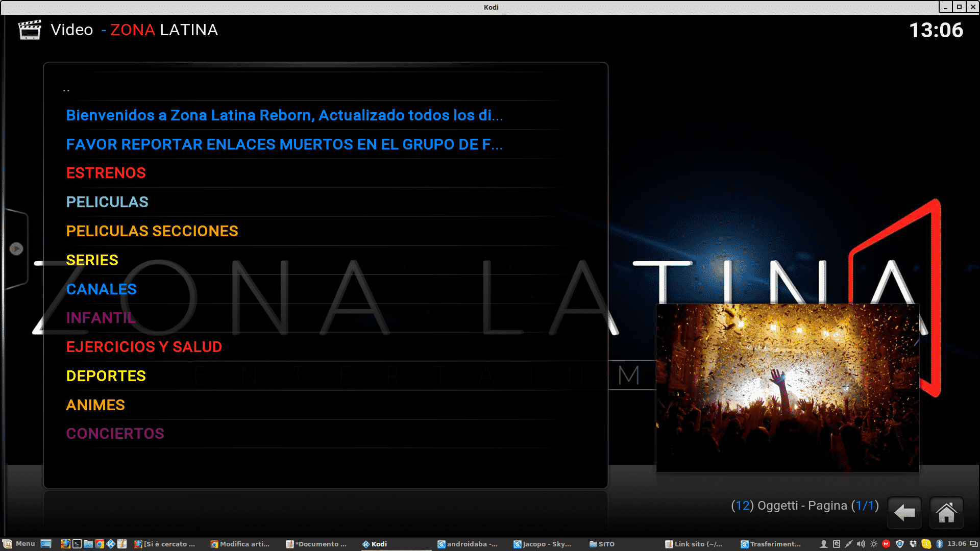Click the red MEGA tray icon
Image resolution: width=980 pixels, height=551 pixels.
tap(886, 544)
